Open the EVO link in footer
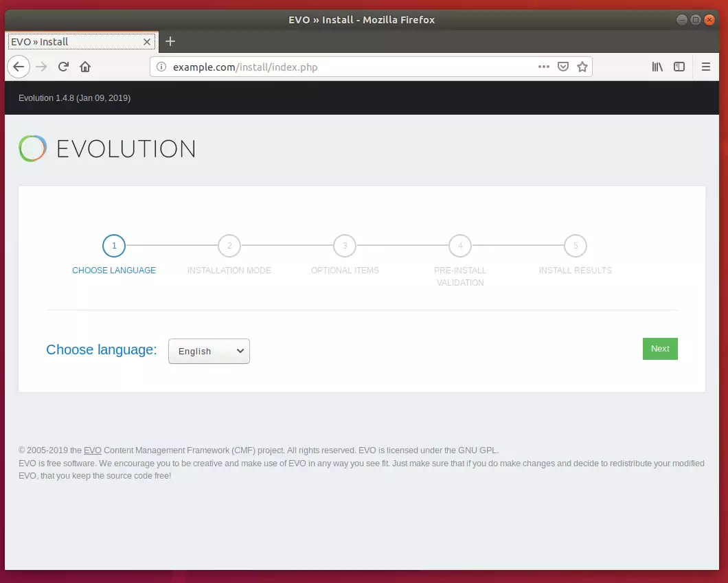 (x=93, y=450)
